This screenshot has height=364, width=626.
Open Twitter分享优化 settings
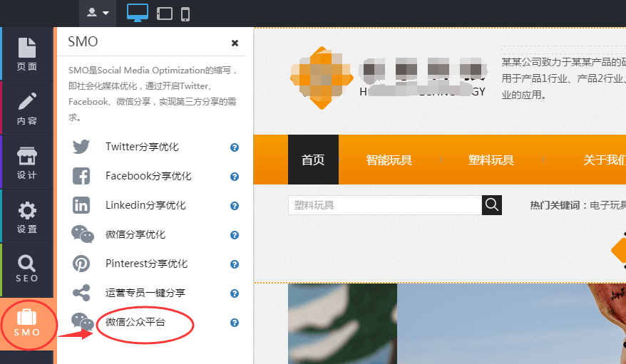coord(142,147)
